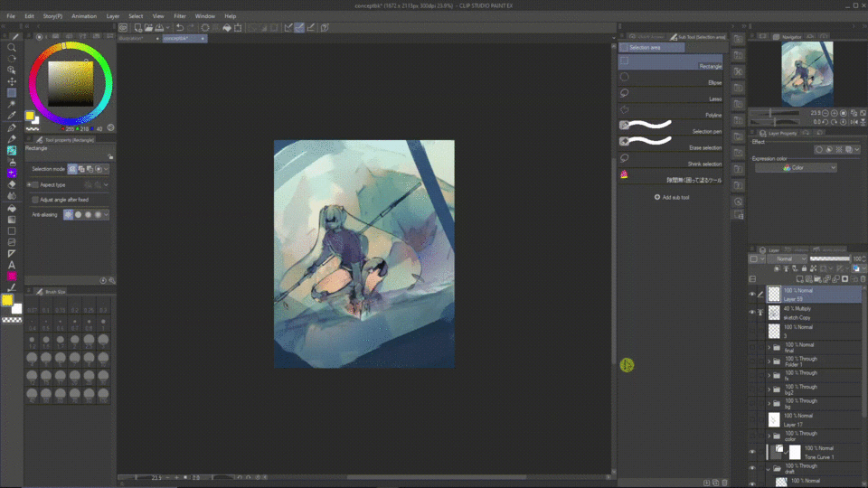Click Add sub tool button
868x488 pixels.
(672, 198)
